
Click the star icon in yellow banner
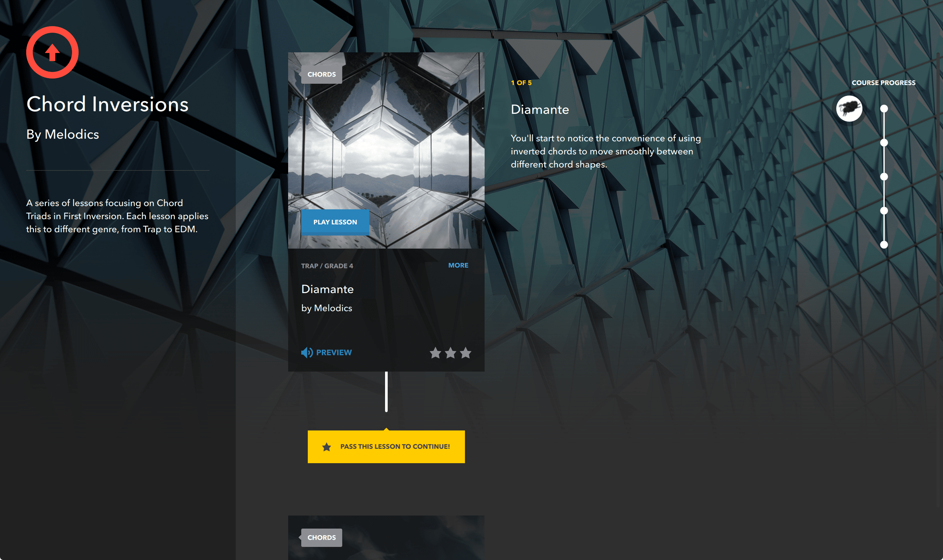[x=326, y=447]
